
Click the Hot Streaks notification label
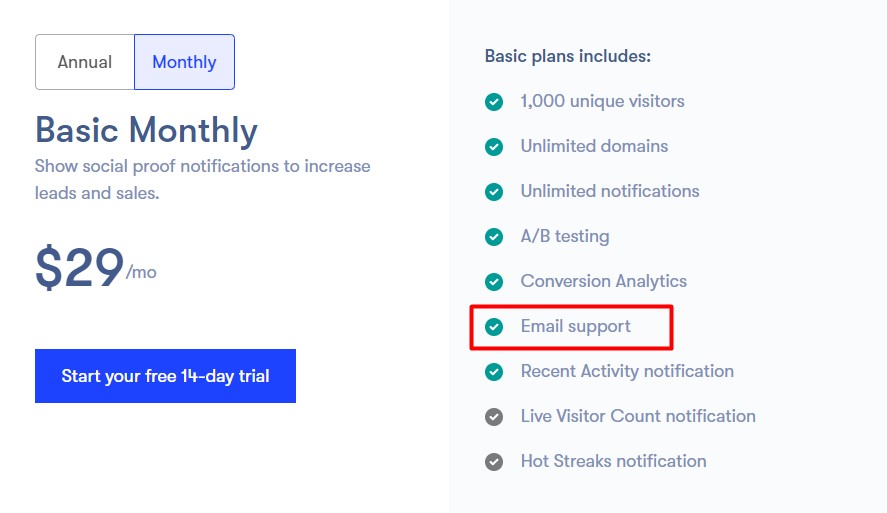[x=613, y=461]
